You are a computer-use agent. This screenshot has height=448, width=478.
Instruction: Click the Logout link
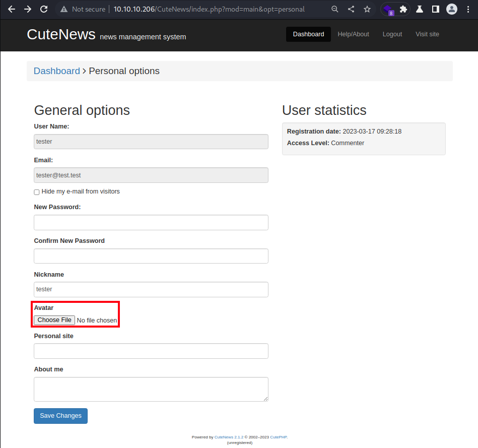(392, 34)
